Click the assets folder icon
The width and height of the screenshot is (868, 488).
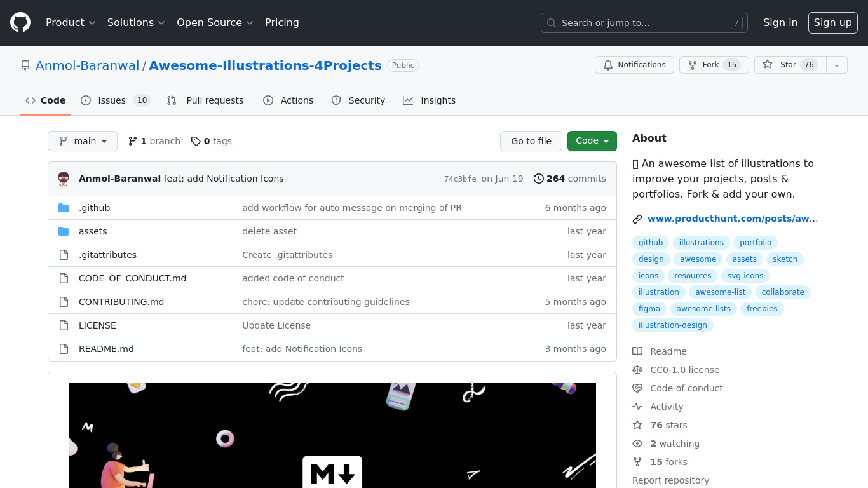[x=64, y=231]
